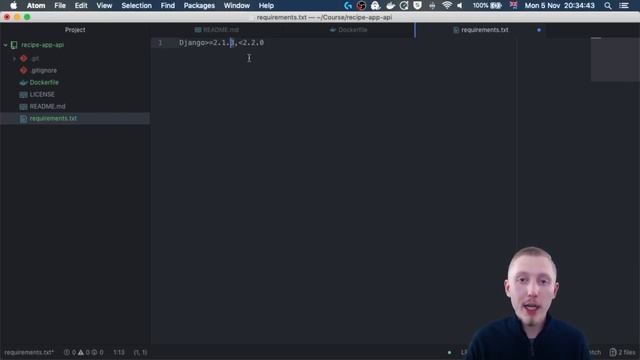
Task: Select the requirements.txt tab
Action: [481, 30]
